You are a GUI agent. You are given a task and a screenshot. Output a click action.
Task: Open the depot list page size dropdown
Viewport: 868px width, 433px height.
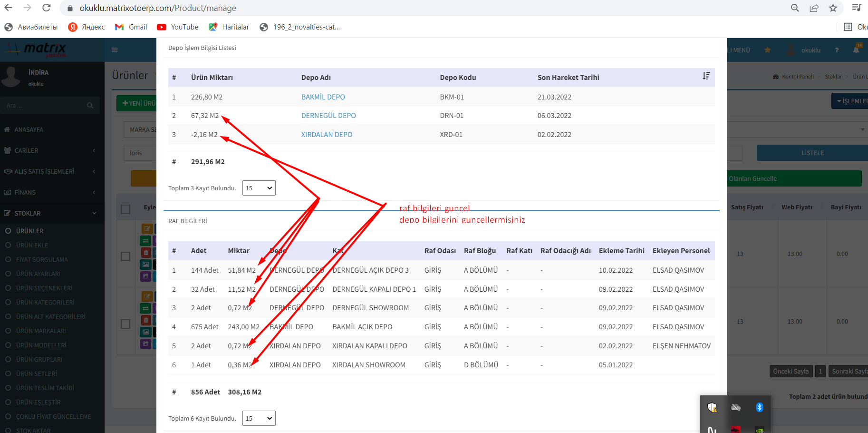point(259,188)
